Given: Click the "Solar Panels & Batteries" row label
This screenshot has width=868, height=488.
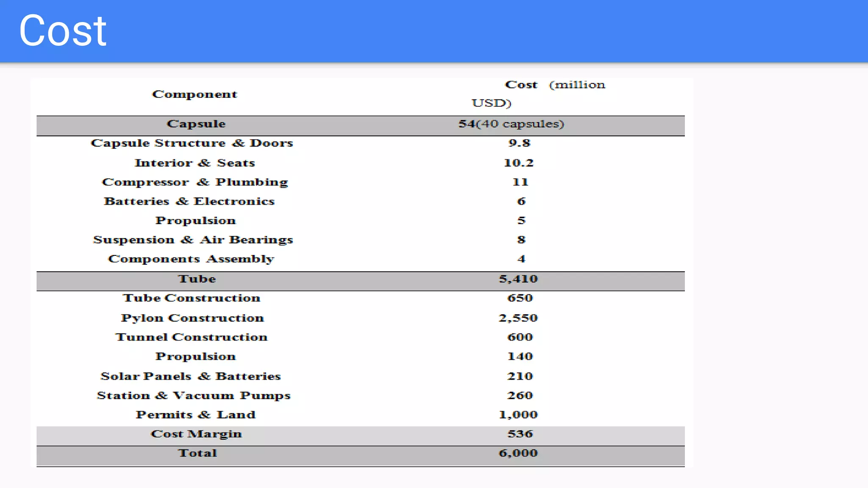Looking at the screenshot, I should click(191, 376).
